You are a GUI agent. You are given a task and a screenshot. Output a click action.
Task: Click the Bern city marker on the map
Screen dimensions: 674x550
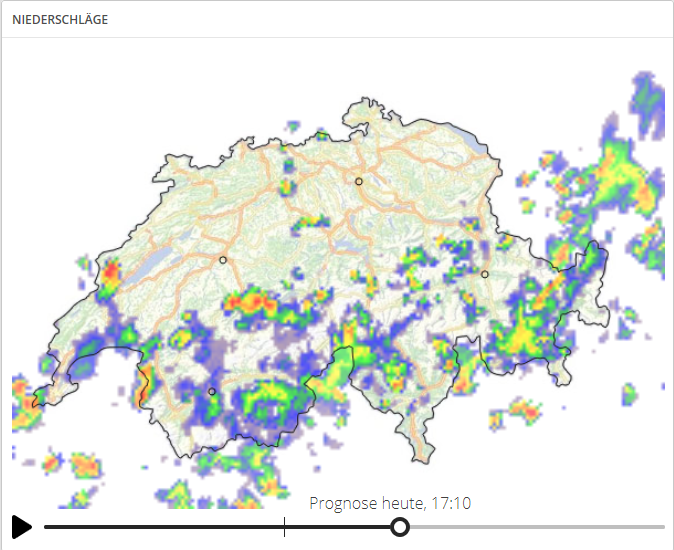223,260
